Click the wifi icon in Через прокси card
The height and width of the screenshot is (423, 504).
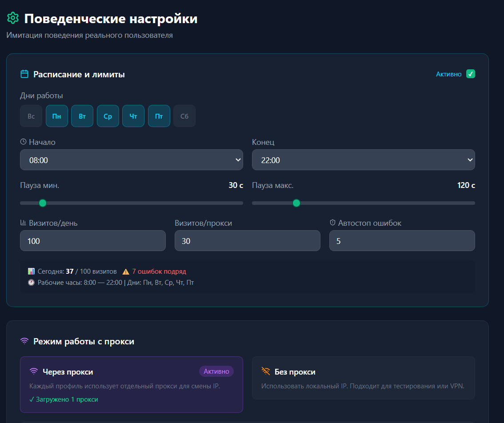(34, 371)
